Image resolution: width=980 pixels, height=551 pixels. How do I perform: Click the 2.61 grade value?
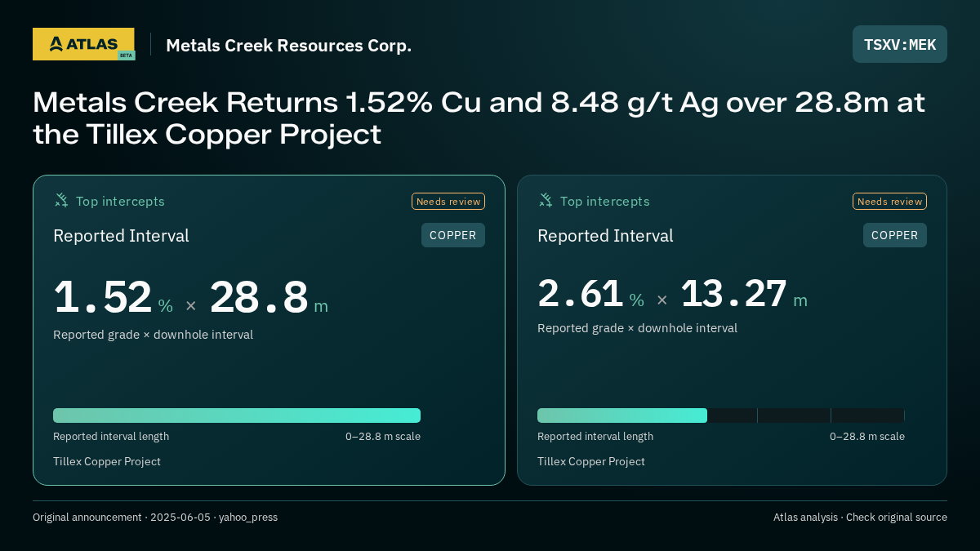pos(581,293)
